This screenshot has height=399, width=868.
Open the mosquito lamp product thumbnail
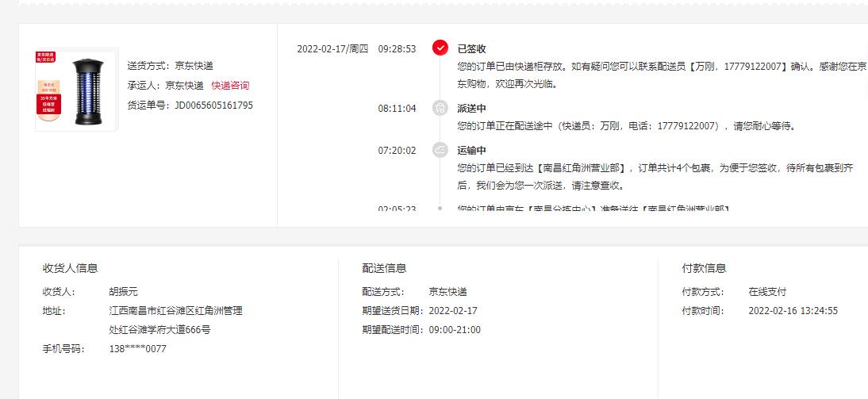[77, 90]
